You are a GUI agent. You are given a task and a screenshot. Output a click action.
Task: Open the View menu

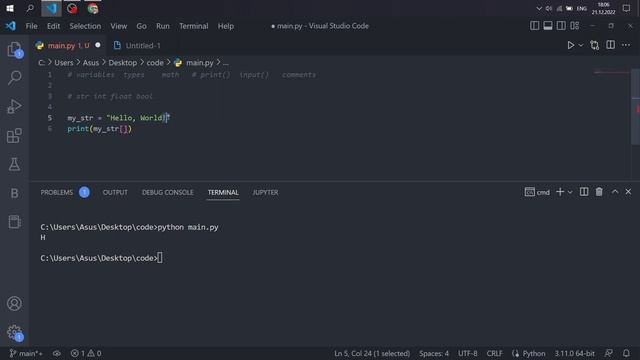point(118,26)
